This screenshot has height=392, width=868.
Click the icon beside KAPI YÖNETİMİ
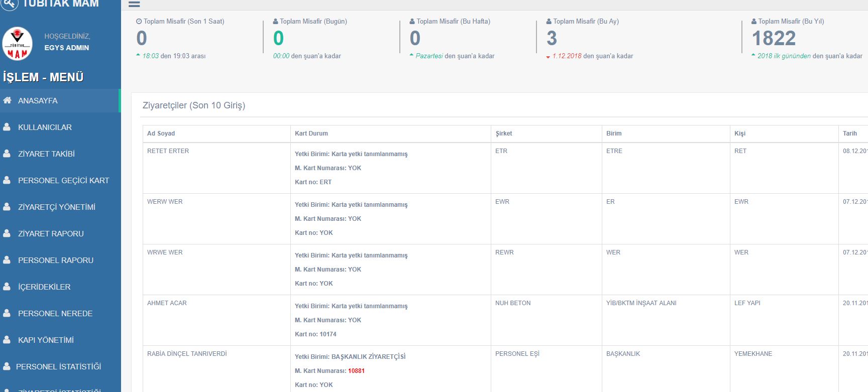click(7, 340)
